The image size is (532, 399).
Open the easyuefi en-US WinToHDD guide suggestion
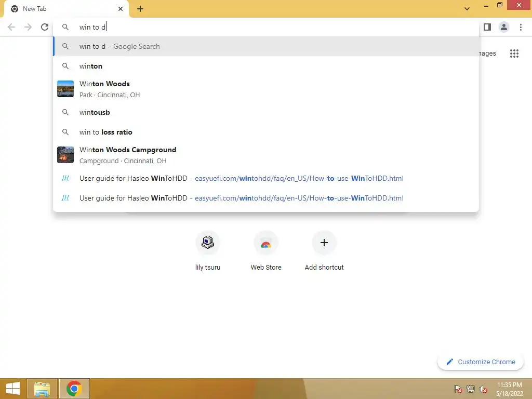point(266,198)
